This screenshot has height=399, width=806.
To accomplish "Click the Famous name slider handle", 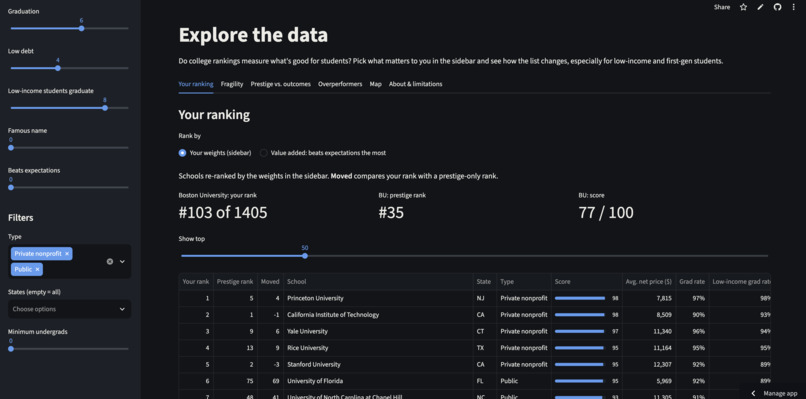I will click(11, 148).
